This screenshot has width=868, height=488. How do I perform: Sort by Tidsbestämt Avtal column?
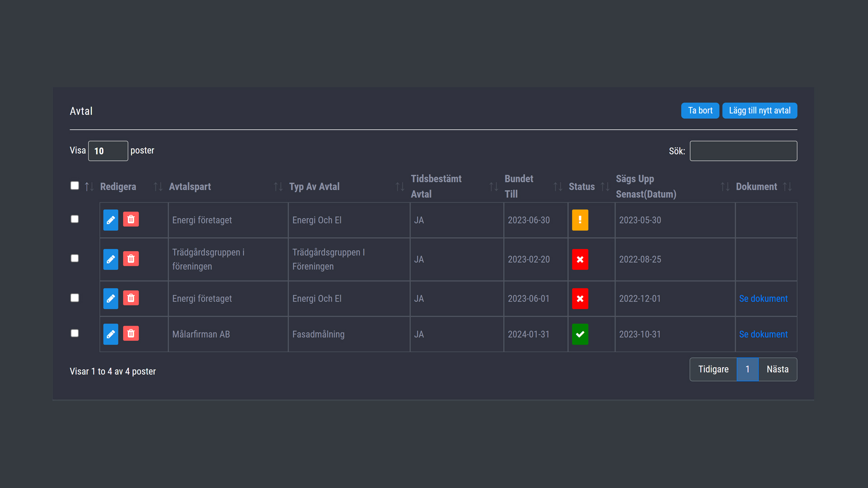[x=436, y=186]
